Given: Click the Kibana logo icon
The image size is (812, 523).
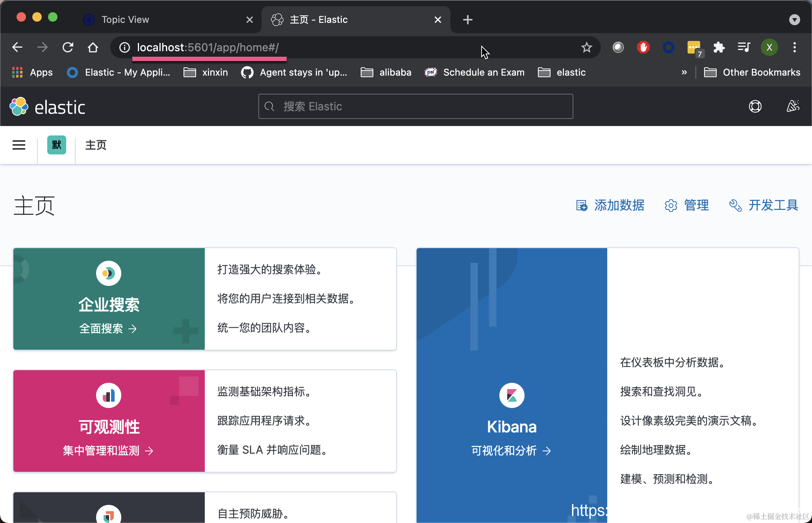Looking at the screenshot, I should [512, 395].
